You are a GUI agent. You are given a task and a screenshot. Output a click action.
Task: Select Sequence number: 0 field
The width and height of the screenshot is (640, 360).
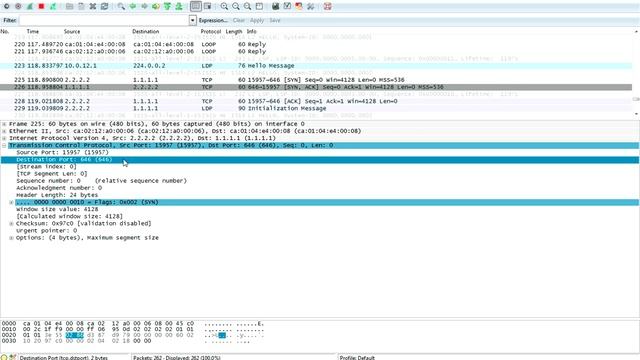point(101,181)
